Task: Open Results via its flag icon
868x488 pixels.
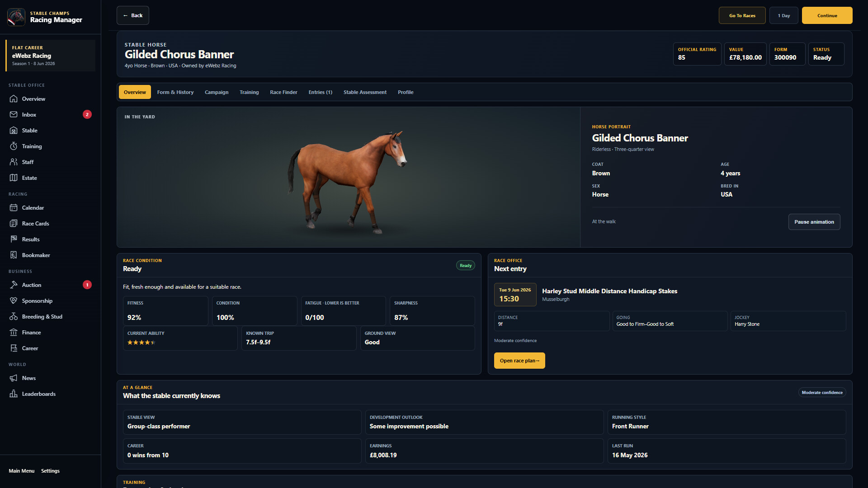Action: coord(14,239)
